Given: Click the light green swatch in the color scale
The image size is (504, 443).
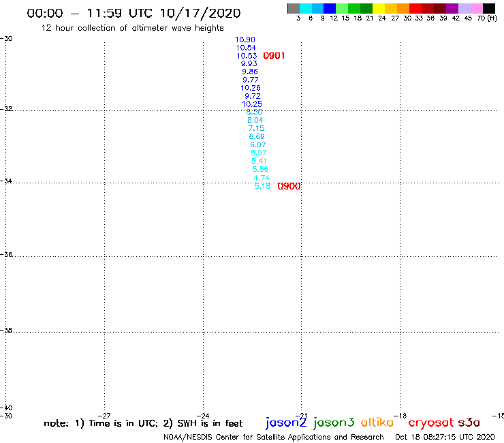Looking at the screenshot, I should pyautogui.click(x=342, y=8).
